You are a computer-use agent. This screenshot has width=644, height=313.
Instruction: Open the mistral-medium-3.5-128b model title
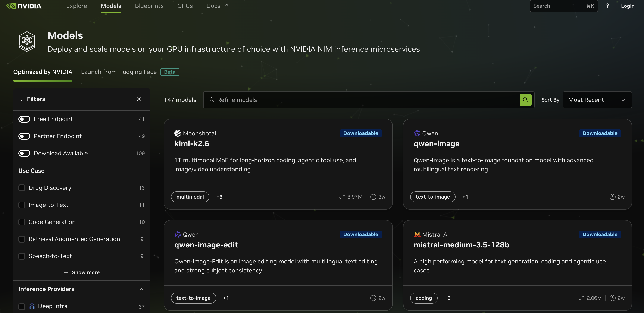pyautogui.click(x=461, y=245)
